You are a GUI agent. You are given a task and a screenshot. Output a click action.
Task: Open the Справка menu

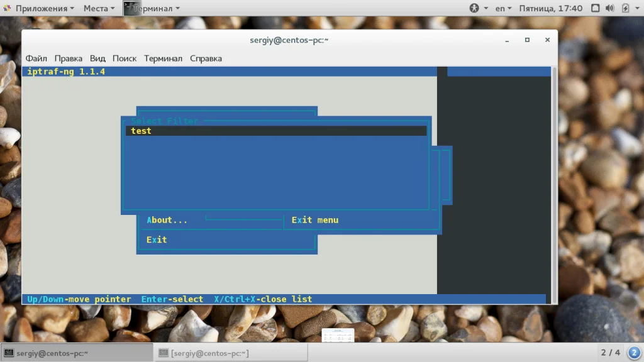(x=206, y=58)
